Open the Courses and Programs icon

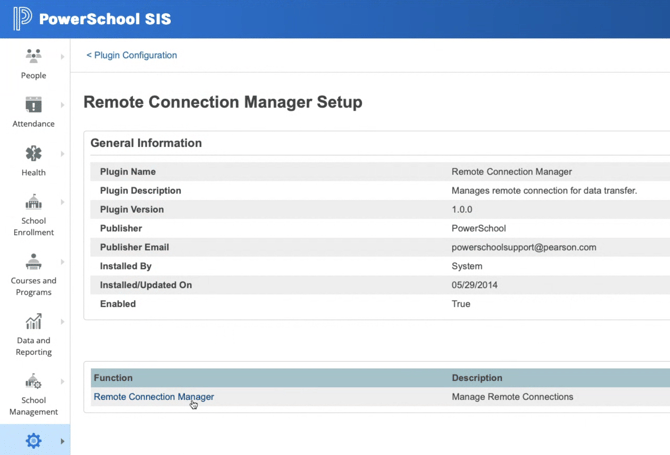coord(33,262)
